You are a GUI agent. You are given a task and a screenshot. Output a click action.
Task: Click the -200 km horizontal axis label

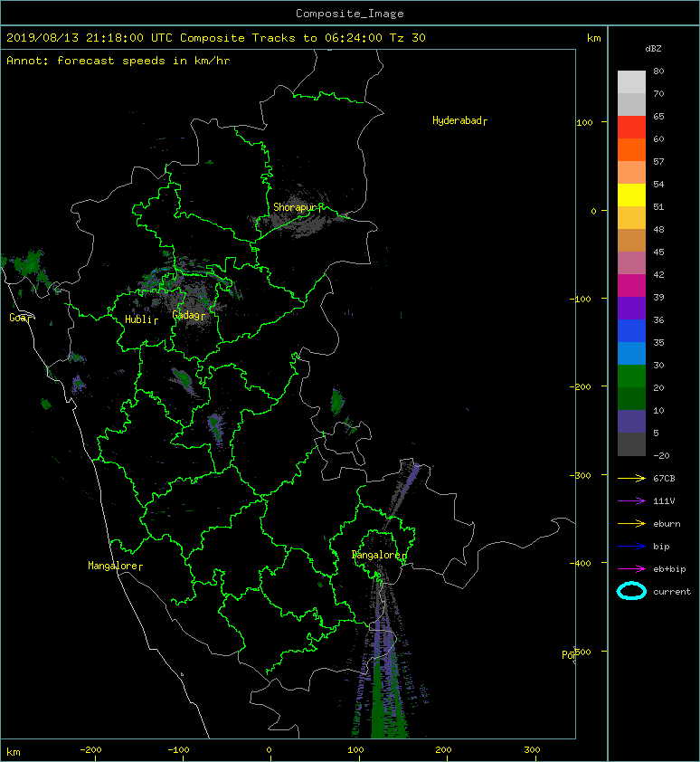[90, 750]
